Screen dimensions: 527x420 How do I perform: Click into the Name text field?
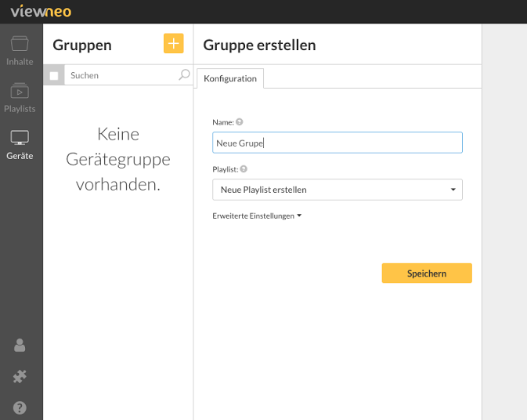[337, 143]
